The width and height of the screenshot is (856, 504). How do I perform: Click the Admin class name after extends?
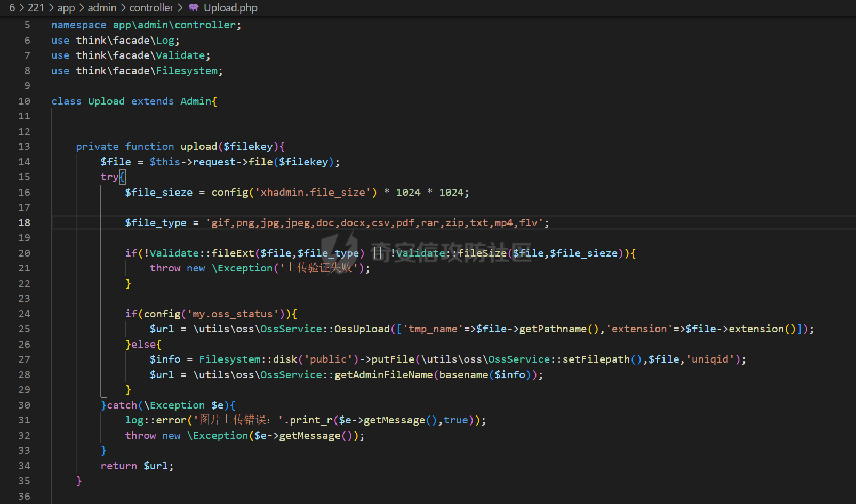[196, 101]
